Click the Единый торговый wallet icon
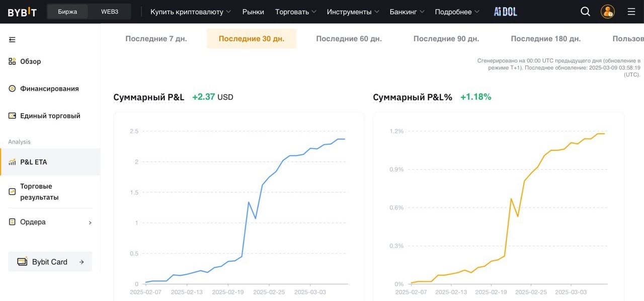This screenshot has width=644, height=301. [12, 116]
